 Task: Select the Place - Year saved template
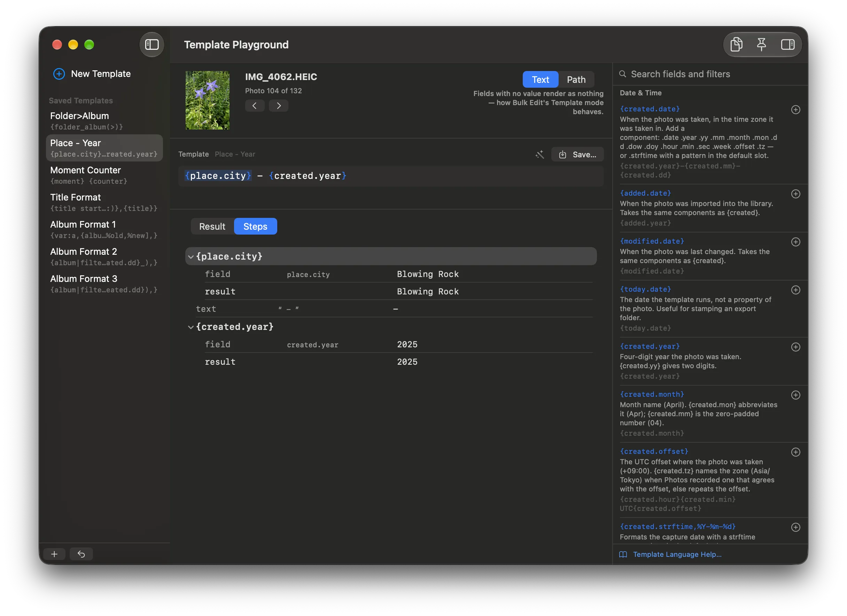[104, 148]
